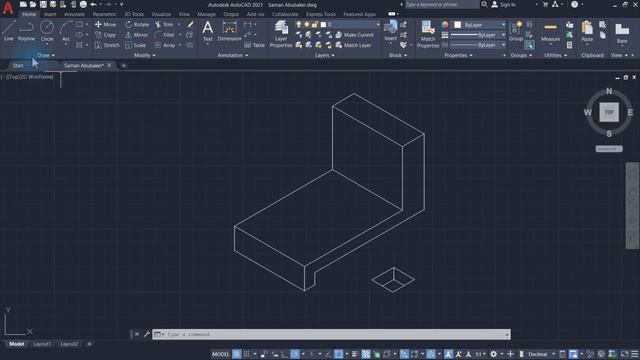This screenshot has height=360, width=640.
Task: Open the Insert ribbon tab
Action: click(x=50, y=14)
